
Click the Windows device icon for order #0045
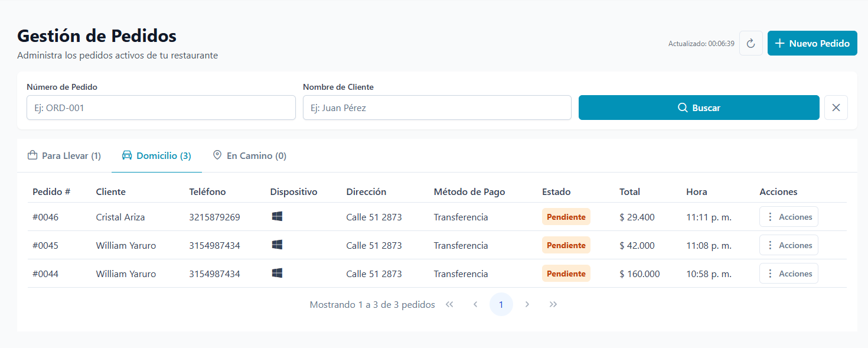(x=277, y=245)
